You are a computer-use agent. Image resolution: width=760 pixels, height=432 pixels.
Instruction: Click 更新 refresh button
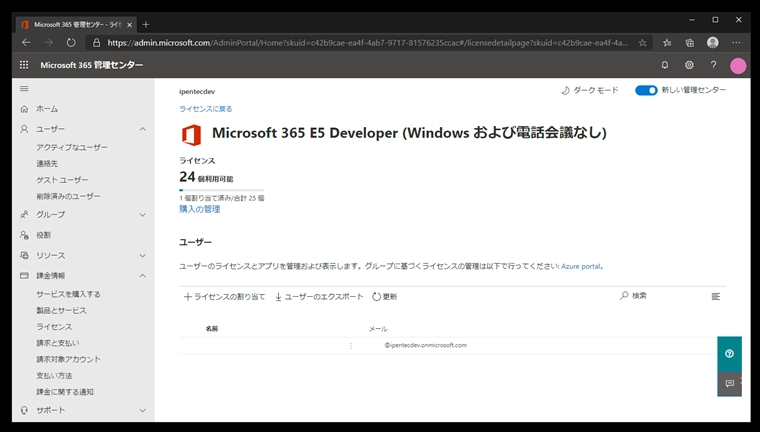[385, 297]
